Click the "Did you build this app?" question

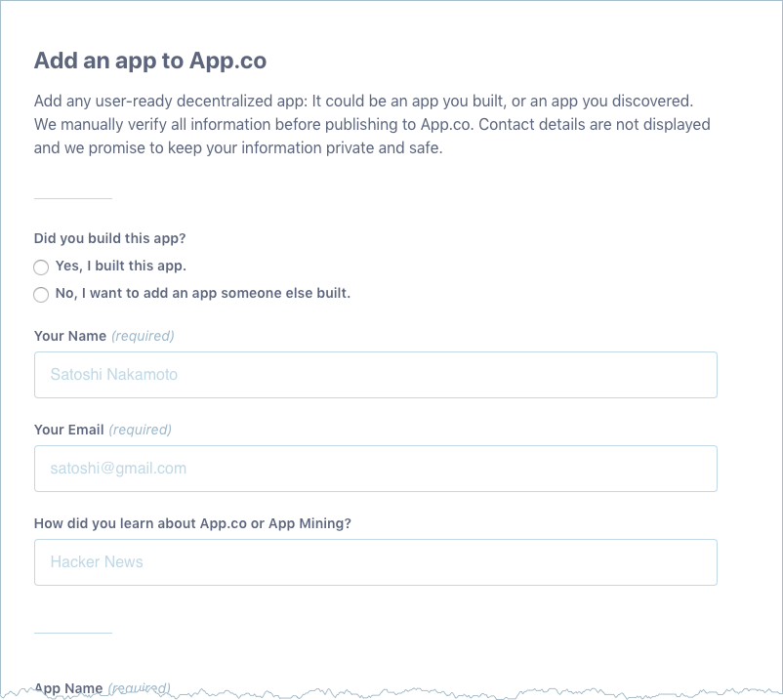coord(109,238)
